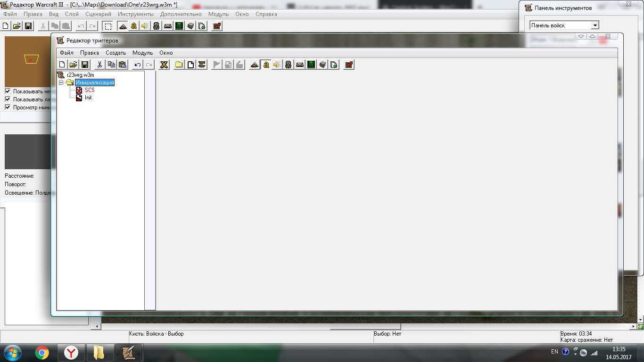Select the Инициализация category

point(95,82)
